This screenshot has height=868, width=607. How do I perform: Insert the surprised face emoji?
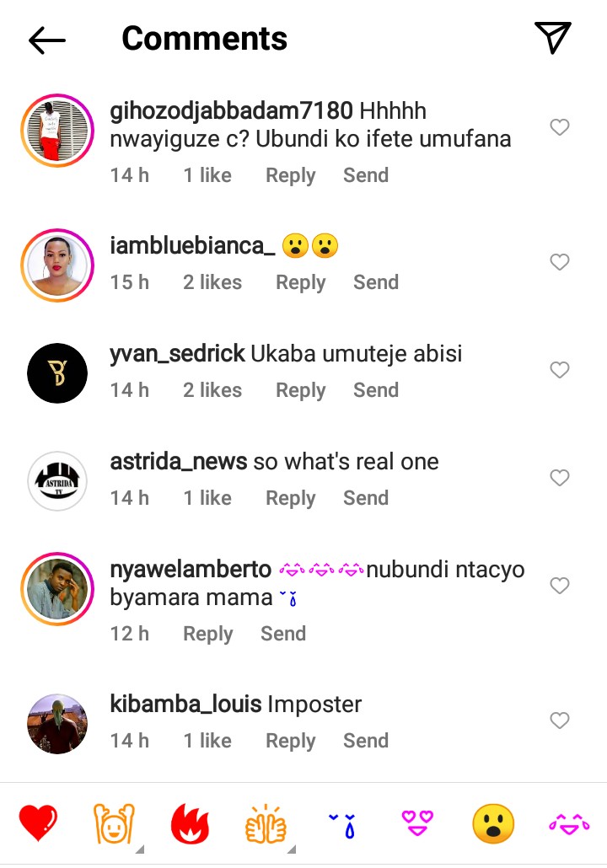point(493,823)
